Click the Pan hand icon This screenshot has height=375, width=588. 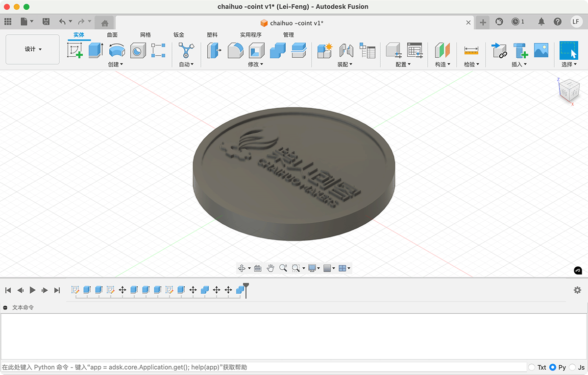tap(270, 268)
